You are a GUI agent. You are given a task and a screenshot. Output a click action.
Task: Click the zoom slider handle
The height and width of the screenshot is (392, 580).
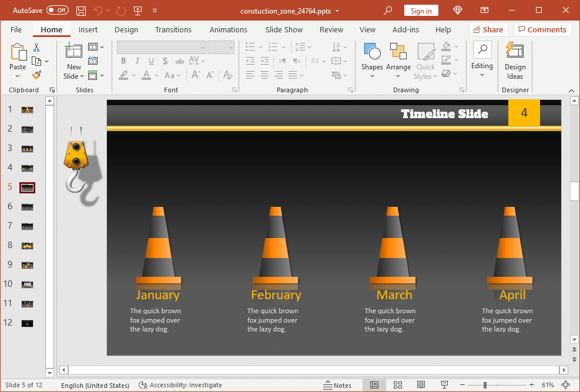(485, 385)
